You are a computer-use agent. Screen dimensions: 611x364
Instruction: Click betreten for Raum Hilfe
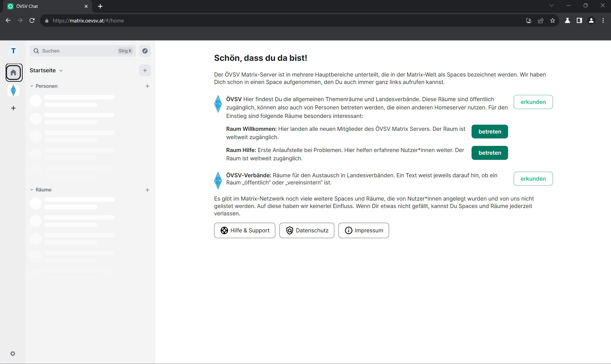pyautogui.click(x=490, y=153)
